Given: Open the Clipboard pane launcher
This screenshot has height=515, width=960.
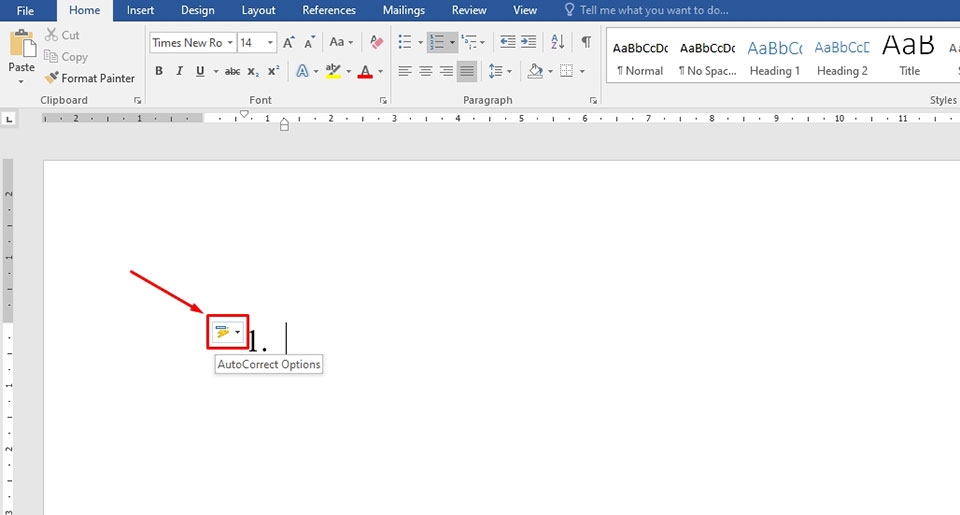Looking at the screenshot, I should 138,100.
